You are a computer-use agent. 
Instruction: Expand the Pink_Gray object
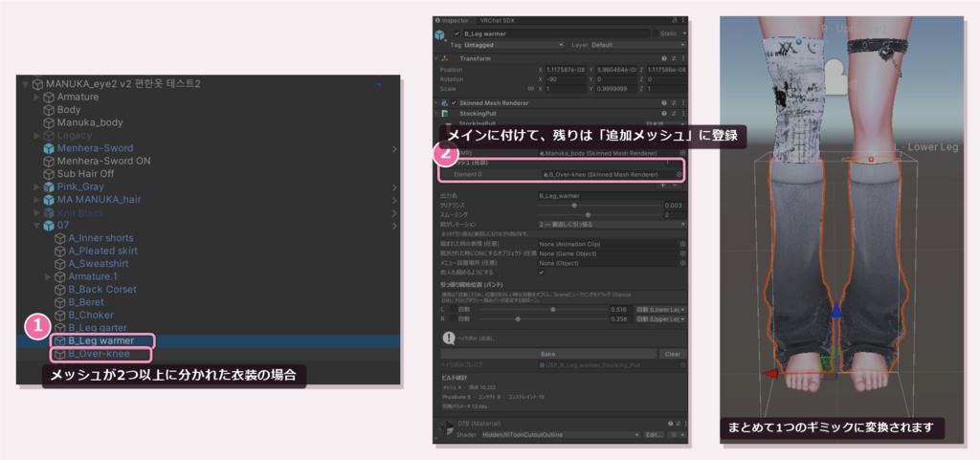[x=37, y=186]
